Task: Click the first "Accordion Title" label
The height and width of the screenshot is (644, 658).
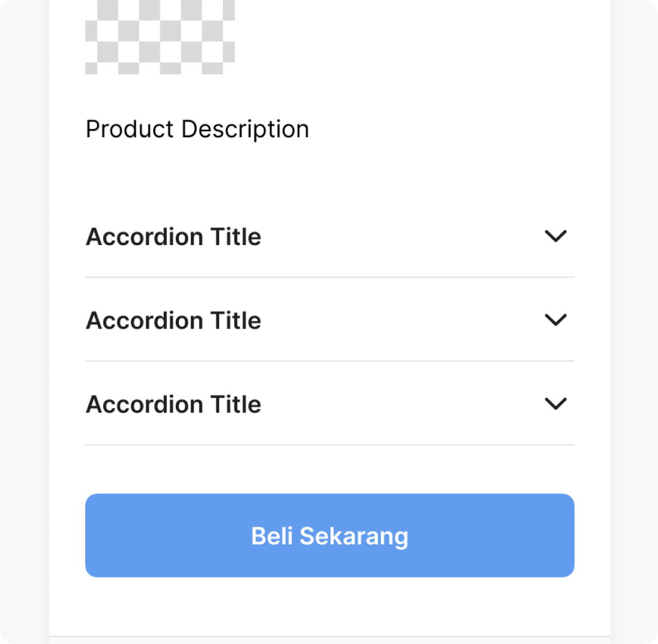Action: [173, 237]
